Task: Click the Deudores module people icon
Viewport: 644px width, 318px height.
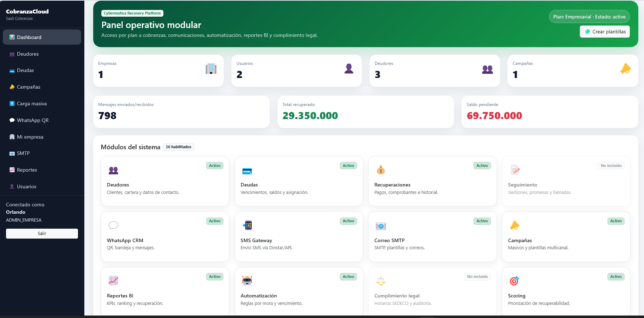Action: tap(113, 171)
